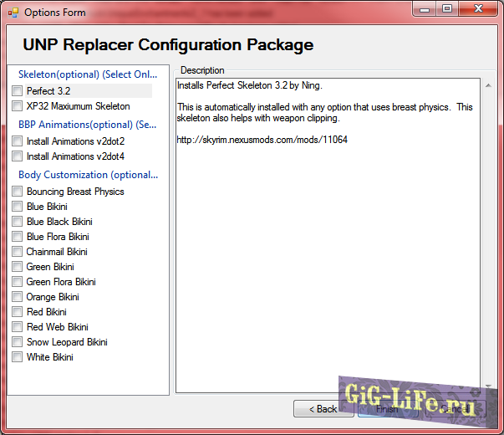Tick Install Animations v2dot2 checkbox
The width and height of the screenshot is (504, 435).
[x=18, y=141]
